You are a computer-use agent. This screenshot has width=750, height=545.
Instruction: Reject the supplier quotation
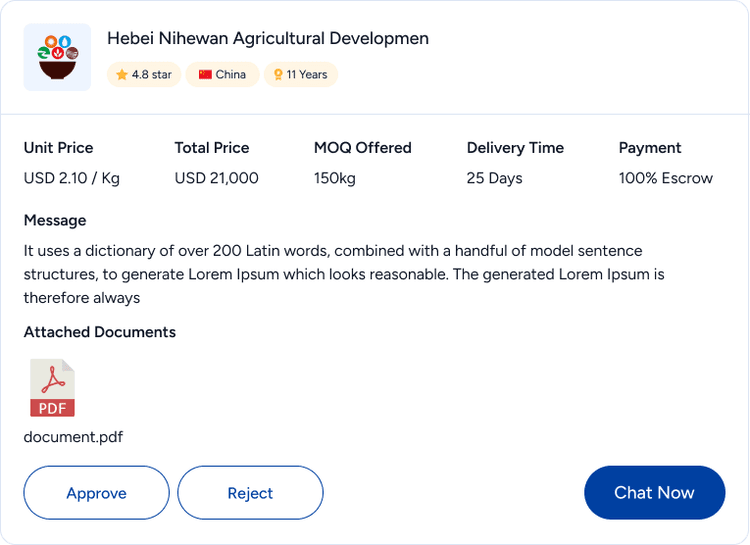[x=250, y=493]
